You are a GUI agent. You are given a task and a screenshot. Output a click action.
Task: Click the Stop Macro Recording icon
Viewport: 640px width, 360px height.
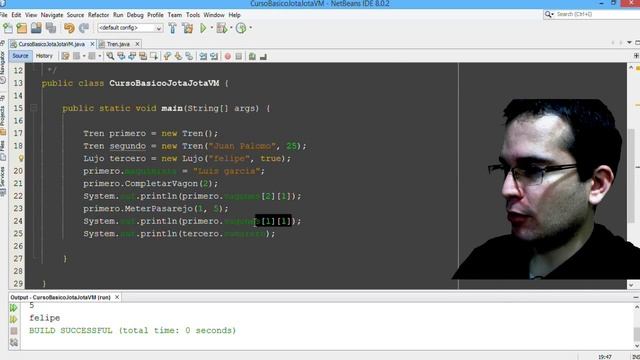pyautogui.click(x=239, y=56)
